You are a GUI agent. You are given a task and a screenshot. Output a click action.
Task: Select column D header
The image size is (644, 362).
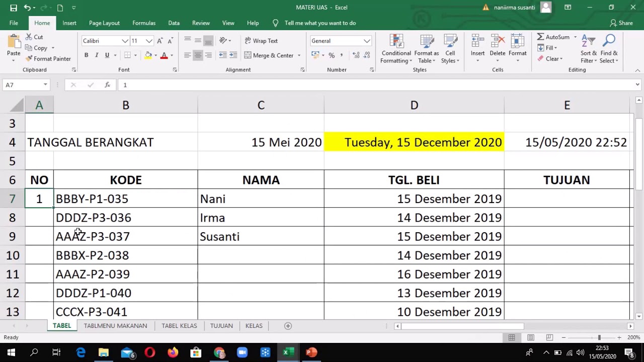[414, 105]
